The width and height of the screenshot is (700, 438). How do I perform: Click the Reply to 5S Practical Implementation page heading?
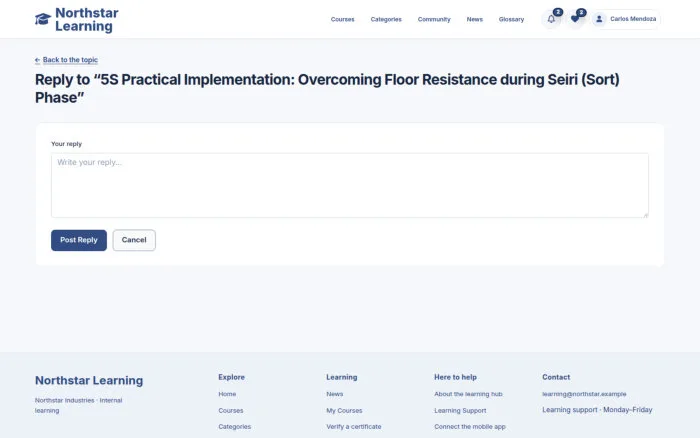[327, 88]
